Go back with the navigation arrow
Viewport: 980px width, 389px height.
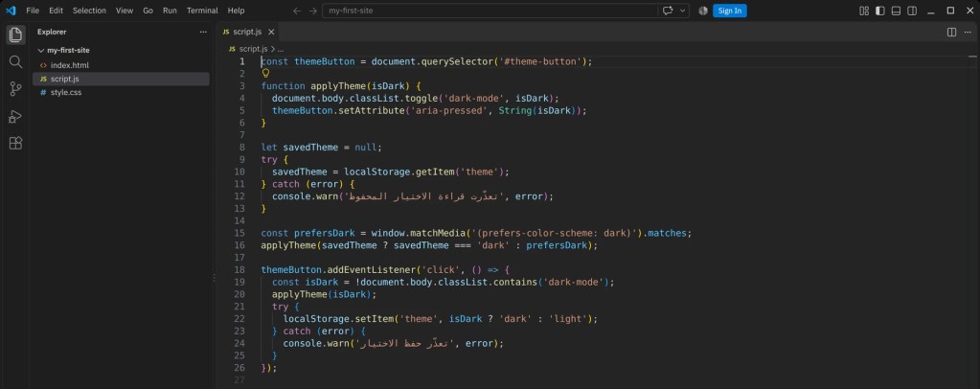click(x=297, y=11)
